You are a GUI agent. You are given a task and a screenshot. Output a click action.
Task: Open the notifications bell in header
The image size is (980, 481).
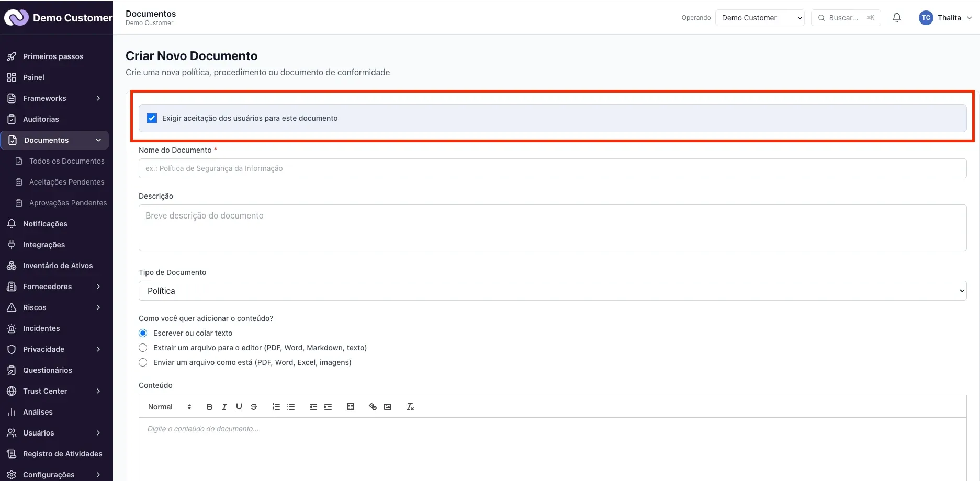(x=897, y=18)
